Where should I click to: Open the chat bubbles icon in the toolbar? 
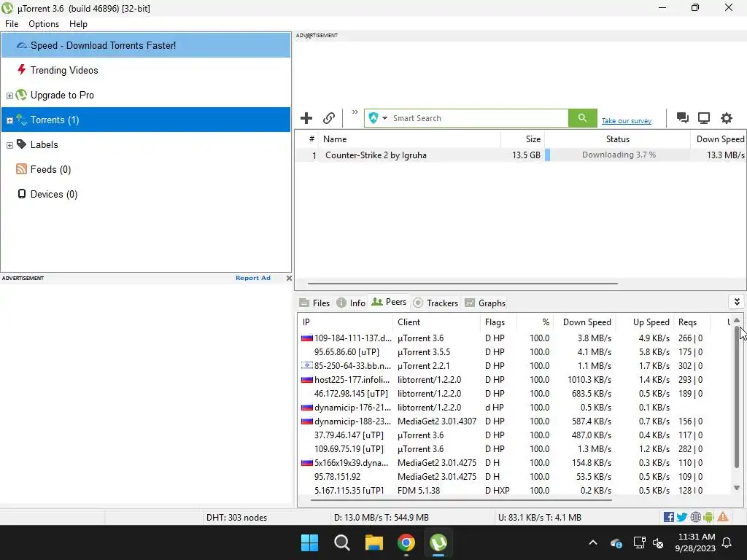click(x=682, y=117)
